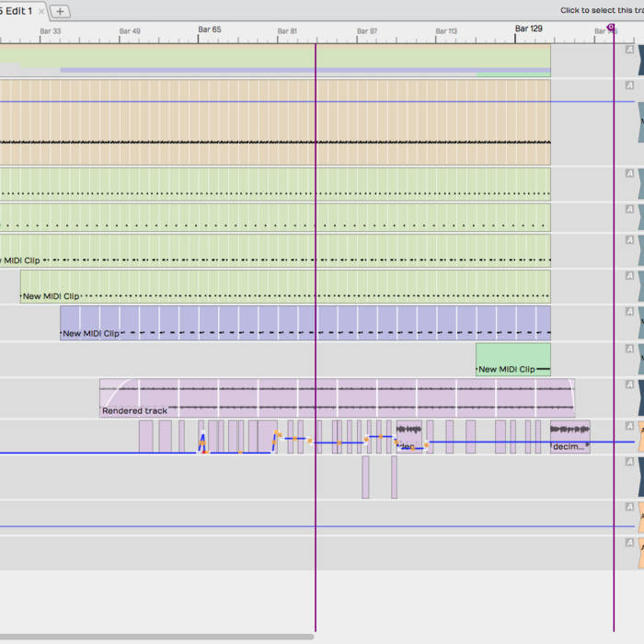The height and width of the screenshot is (644, 644).
Task: Select the purple New MIDI Clip
Action: pos(305,322)
